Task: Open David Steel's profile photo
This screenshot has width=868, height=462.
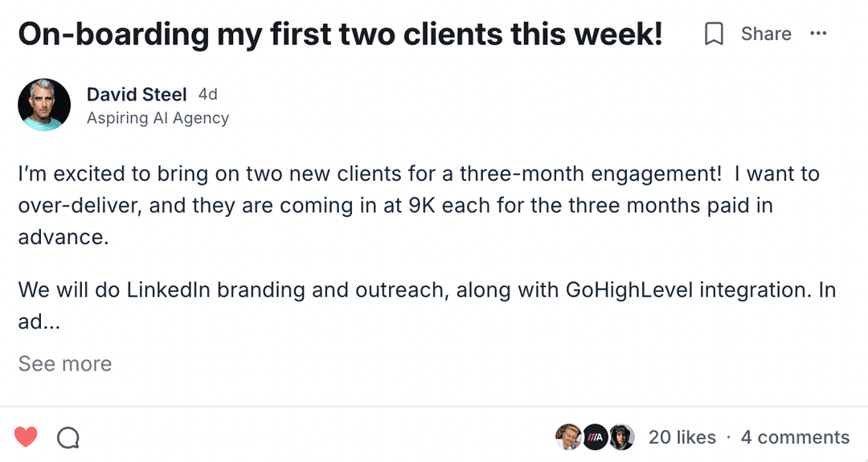Action: (x=44, y=104)
